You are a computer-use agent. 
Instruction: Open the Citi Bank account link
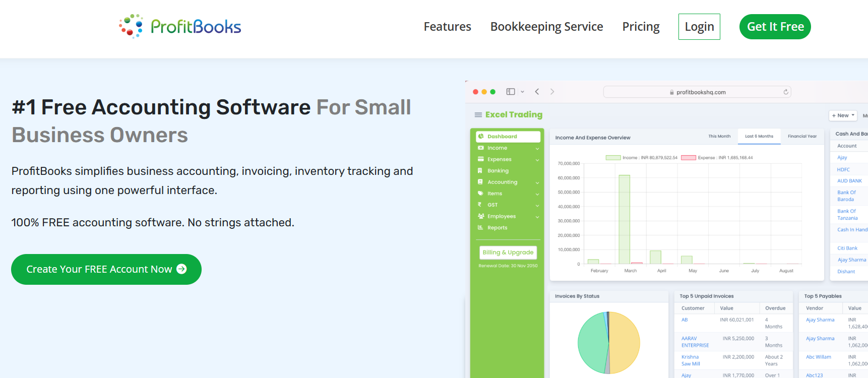[x=847, y=248]
